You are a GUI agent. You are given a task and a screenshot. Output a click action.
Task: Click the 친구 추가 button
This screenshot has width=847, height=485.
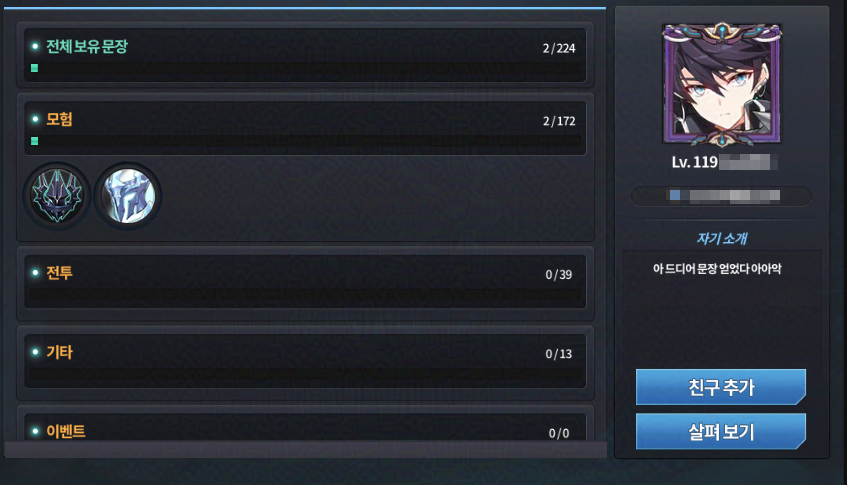pyautogui.click(x=721, y=387)
